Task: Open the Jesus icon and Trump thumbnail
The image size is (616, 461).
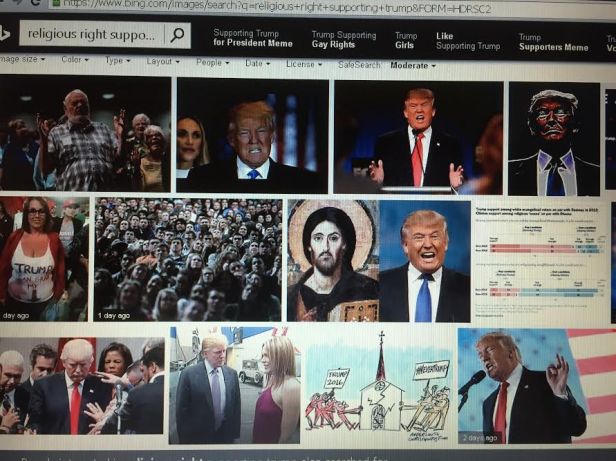Action: (379, 261)
